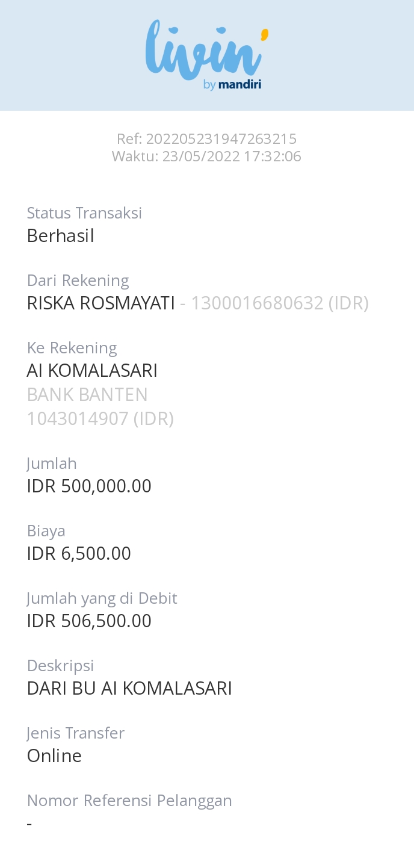Image resolution: width=414 pixels, height=868 pixels.
Task: Tap source account number 1300016680632
Action: click(x=257, y=303)
